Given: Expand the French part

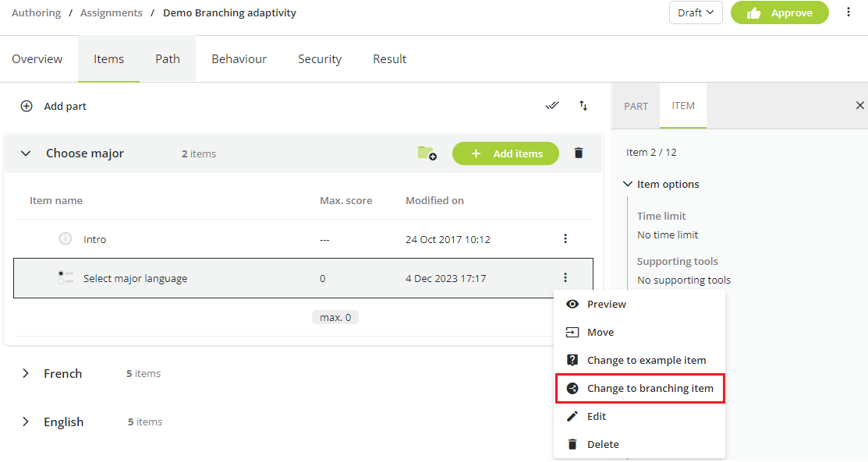Looking at the screenshot, I should click(x=25, y=373).
